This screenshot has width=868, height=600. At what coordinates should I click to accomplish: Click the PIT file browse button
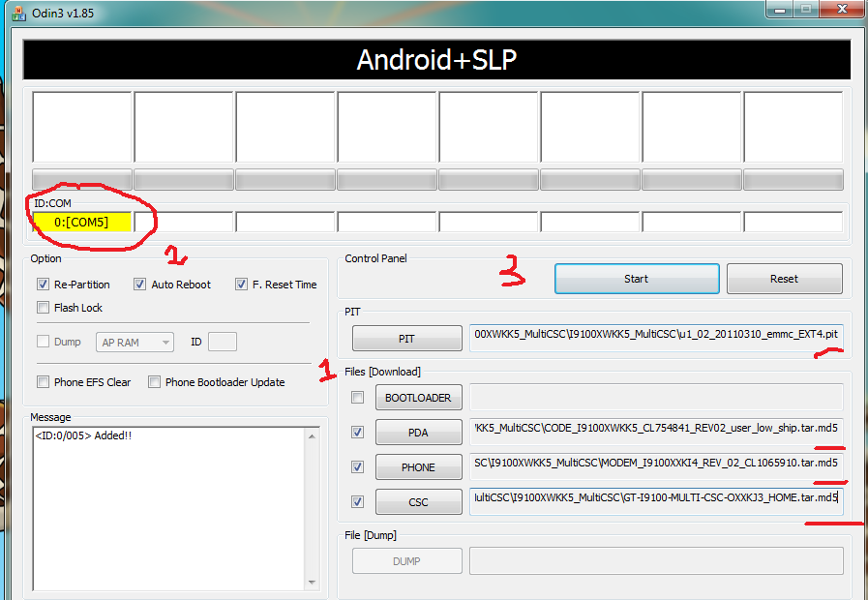pos(406,338)
